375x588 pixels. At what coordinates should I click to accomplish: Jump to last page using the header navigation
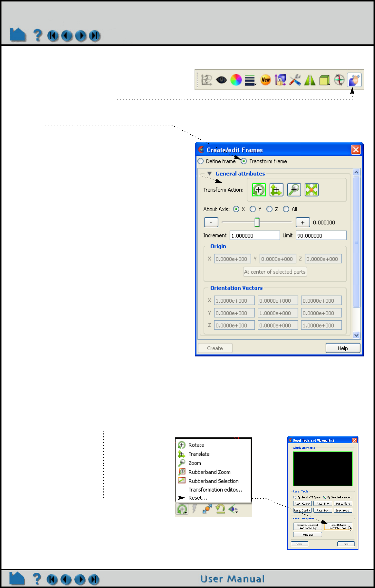click(95, 36)
